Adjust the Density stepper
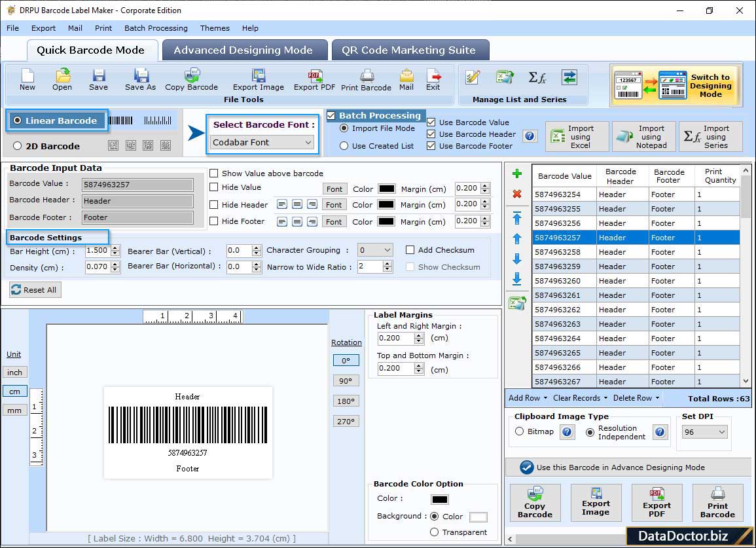The width and height of the screenshot is (756, 548). point(115,266)
